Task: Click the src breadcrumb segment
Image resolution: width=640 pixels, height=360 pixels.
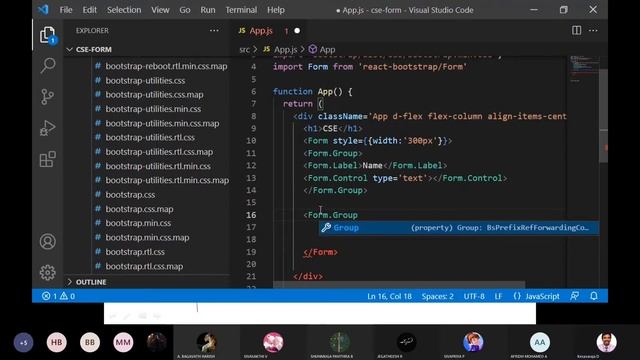Action: (x=244, y=50)
